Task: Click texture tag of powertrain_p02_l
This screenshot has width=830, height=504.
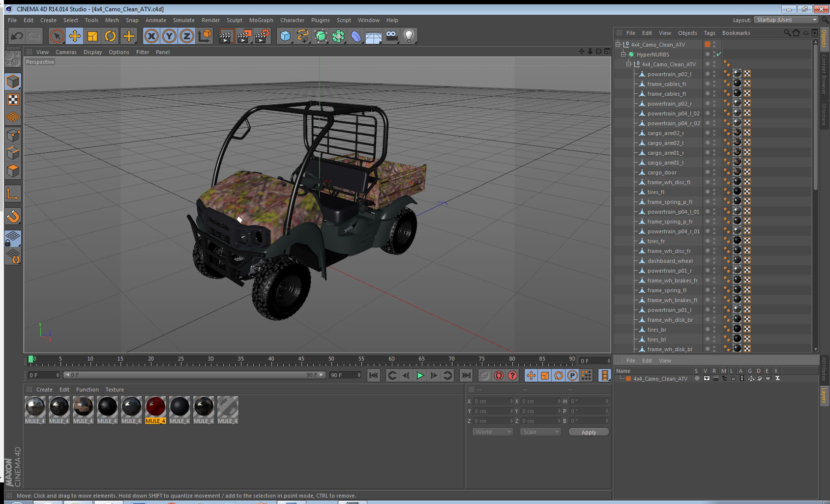Action: coord(737,74)
